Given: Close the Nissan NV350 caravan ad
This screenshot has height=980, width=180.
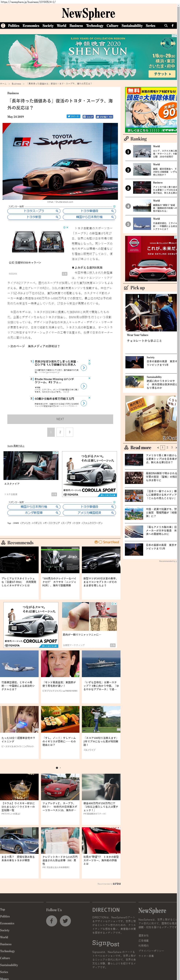Looking at the screenshot, I should point(67,228).
